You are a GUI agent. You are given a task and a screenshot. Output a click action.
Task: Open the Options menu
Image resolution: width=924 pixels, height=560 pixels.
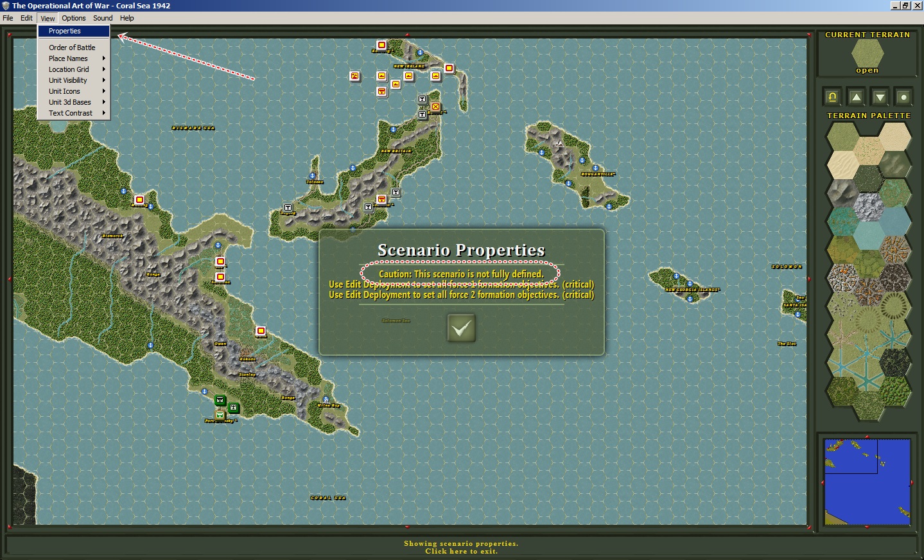pos(74,18)
